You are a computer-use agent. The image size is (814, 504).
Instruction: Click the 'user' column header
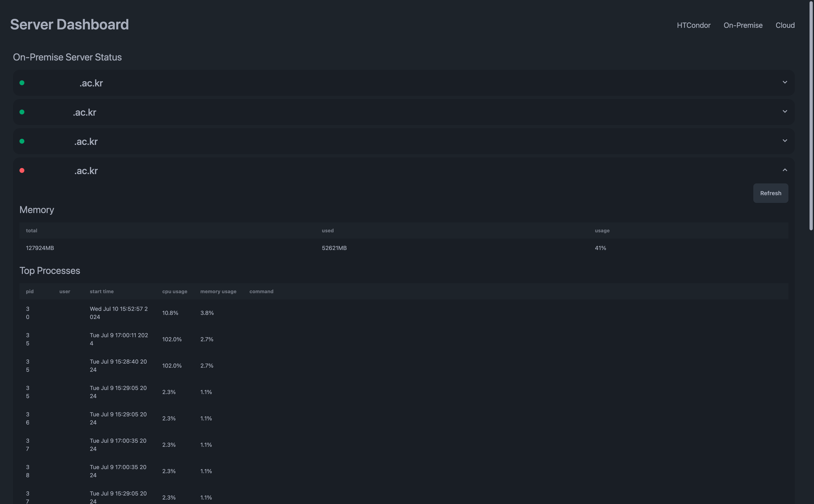[65, 292]
